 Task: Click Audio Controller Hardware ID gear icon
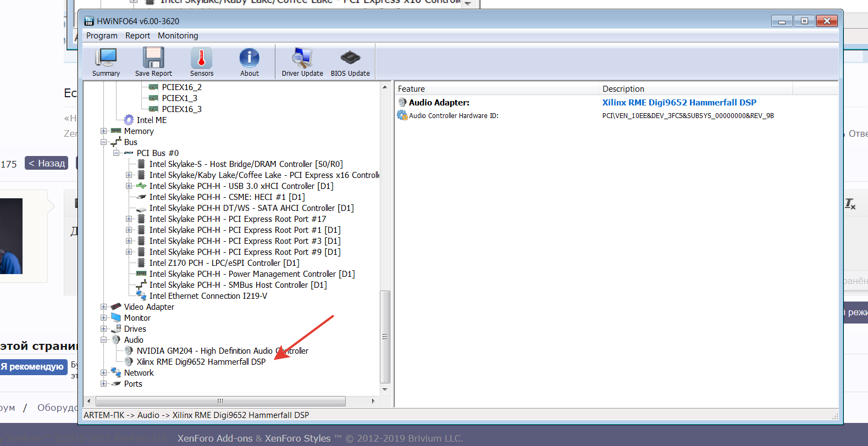click(402, 115)
